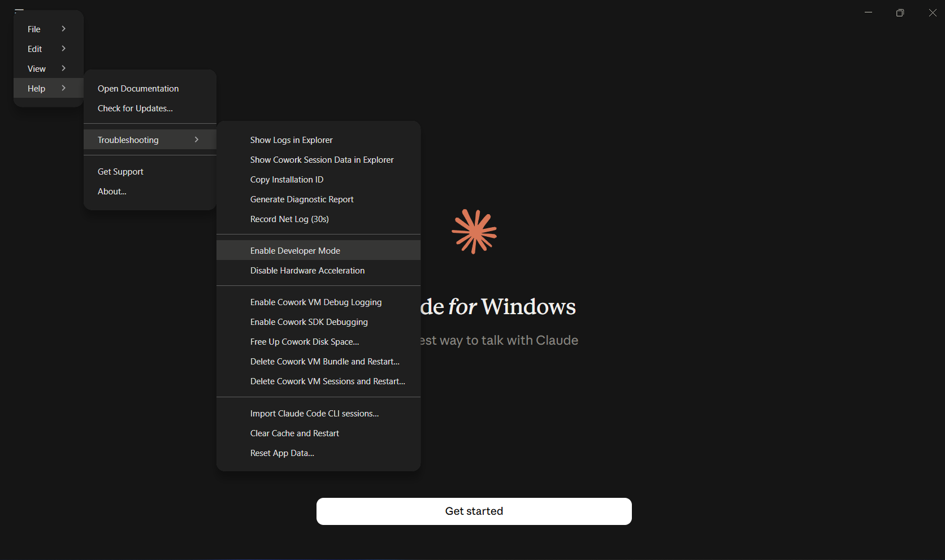Open the Troubleshooting submenu
Viewport: 945px width, 560px height.
(x=150, y=140)
